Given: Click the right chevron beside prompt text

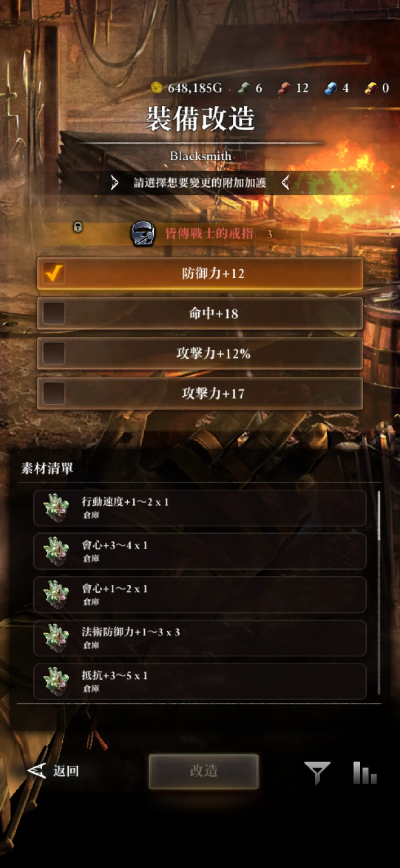Looking at the screenshot, I should tap(285, 183).
